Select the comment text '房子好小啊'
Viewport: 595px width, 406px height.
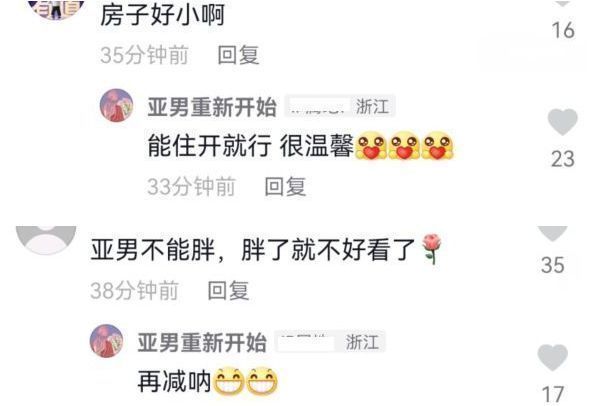(163, 16)
